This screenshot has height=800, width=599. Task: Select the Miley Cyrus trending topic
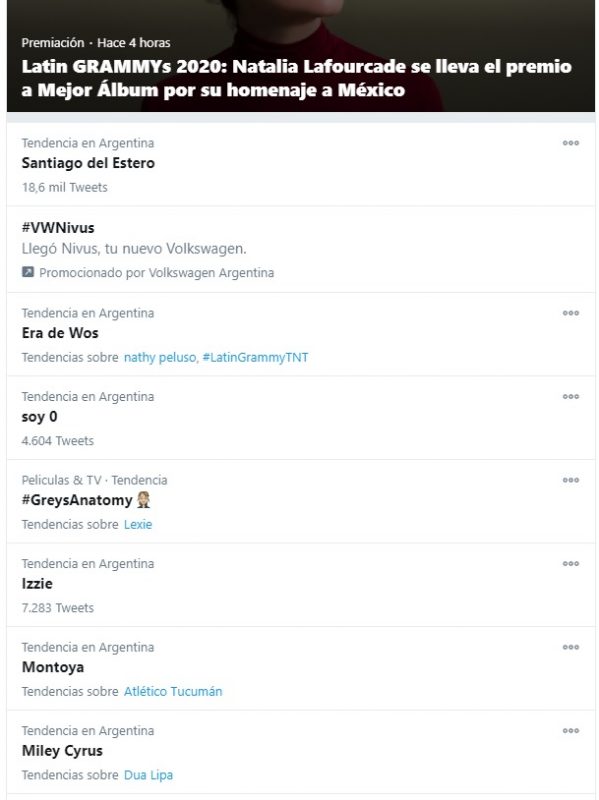coord(301,752)
